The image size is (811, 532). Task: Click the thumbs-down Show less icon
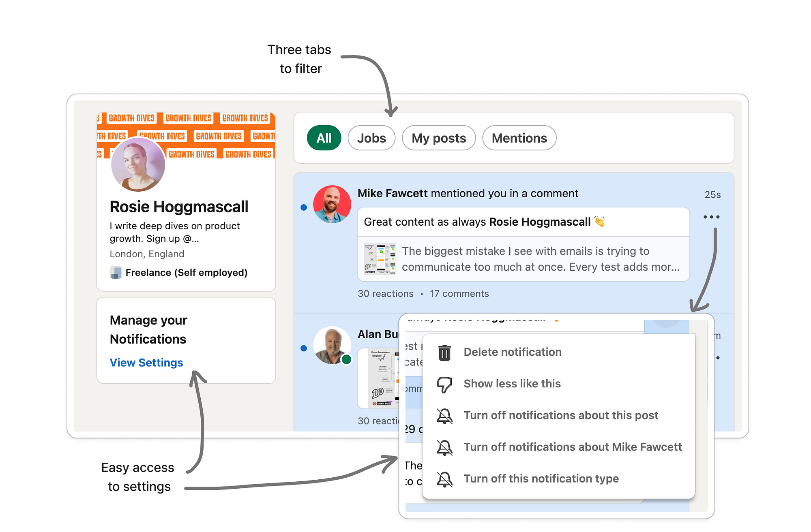click(x=444, y=384)
